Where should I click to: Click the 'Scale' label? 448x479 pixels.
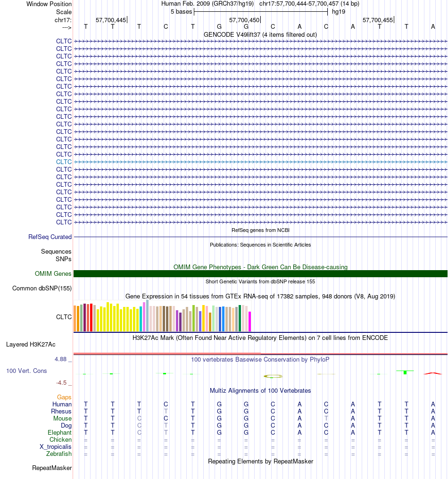tap(64, 12)
